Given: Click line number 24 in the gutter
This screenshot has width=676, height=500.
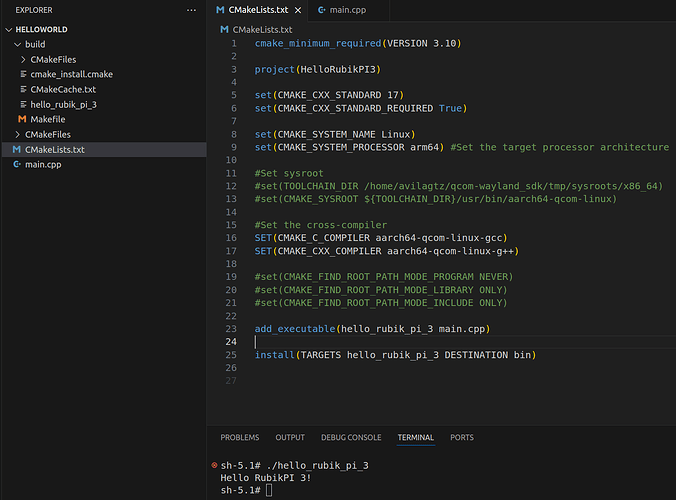Looking at the screenshot, I should coord(231,342).
